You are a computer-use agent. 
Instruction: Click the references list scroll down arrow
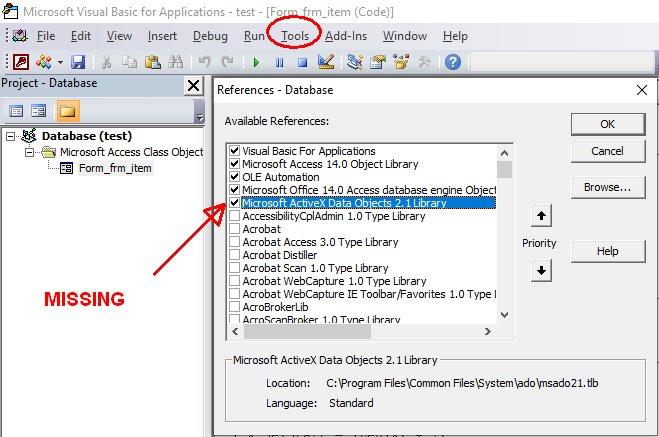click(504, 315)
